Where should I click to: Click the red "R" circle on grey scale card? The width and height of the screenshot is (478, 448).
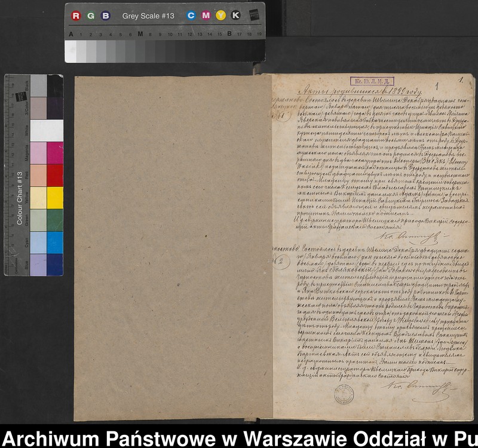(76, 16)
